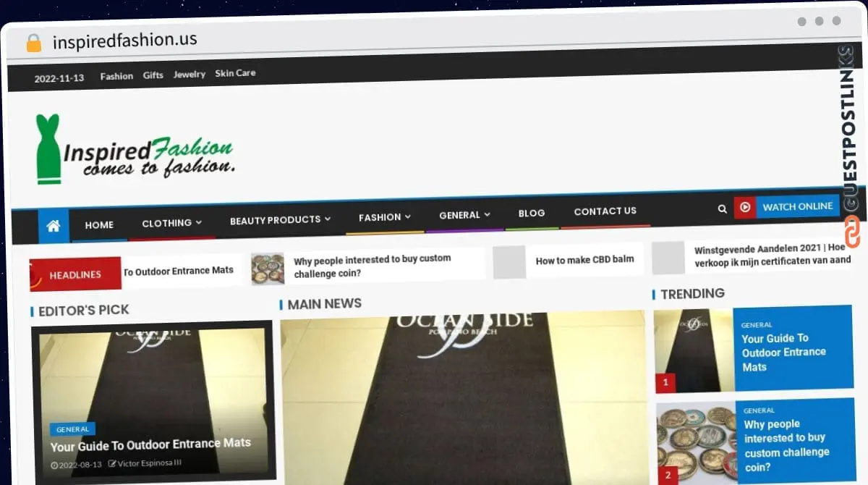Open the Gifts link in top bar
Image resolution: width=868 pixels, height=485 pixels.
[x=153, y=75]
